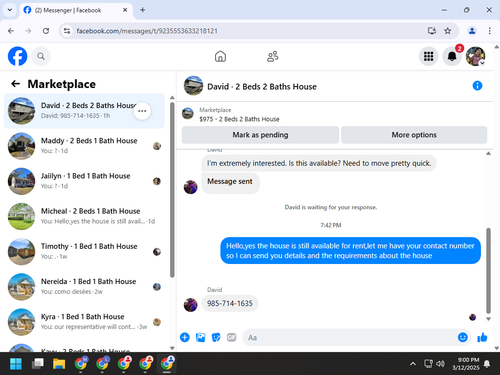Open the emoji picker in message box
Image resolution: width=500 pixels, height=375 pixels.
pyautogui.click(x=463, y=337)
